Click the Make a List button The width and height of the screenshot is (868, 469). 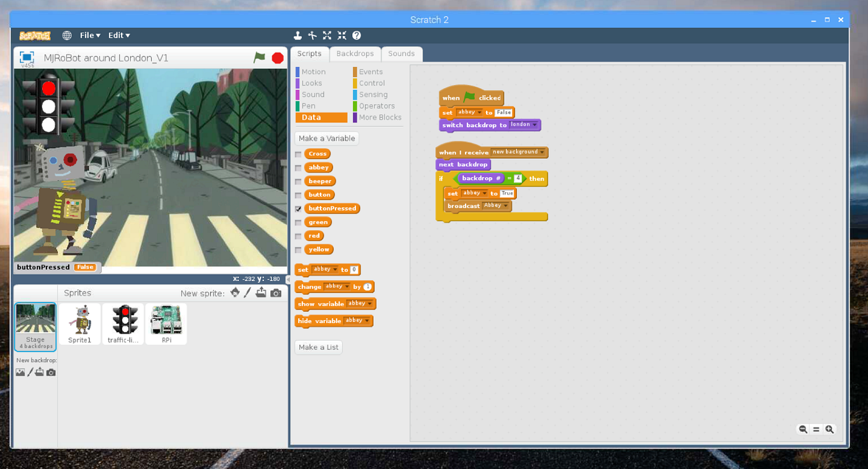point(318,347)
